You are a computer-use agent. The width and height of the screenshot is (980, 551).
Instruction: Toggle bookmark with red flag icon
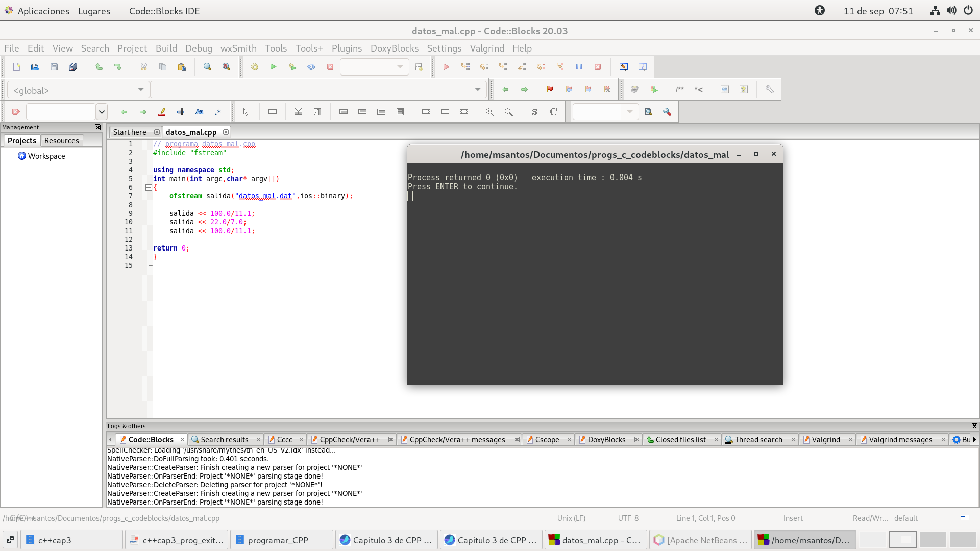[550, 89]
